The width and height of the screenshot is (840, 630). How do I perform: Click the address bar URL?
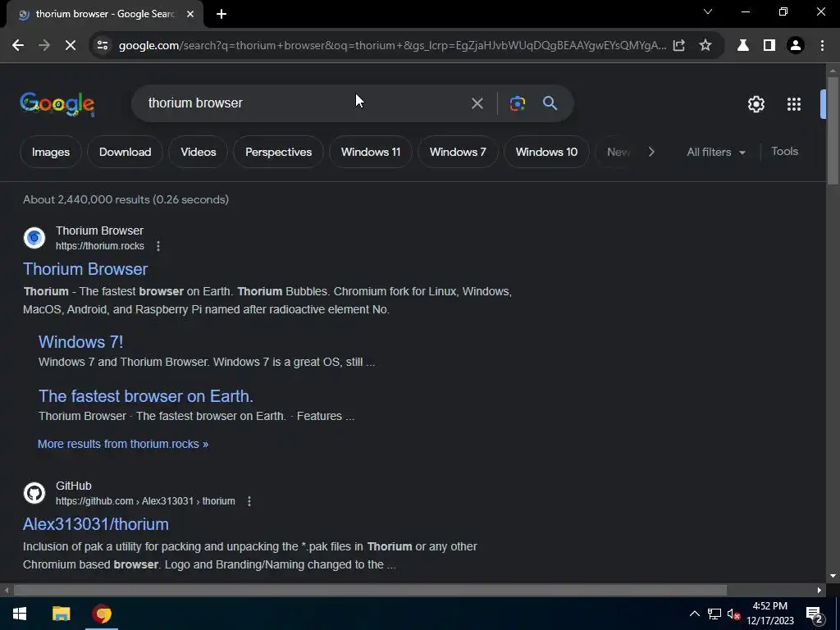pos(392,46)
